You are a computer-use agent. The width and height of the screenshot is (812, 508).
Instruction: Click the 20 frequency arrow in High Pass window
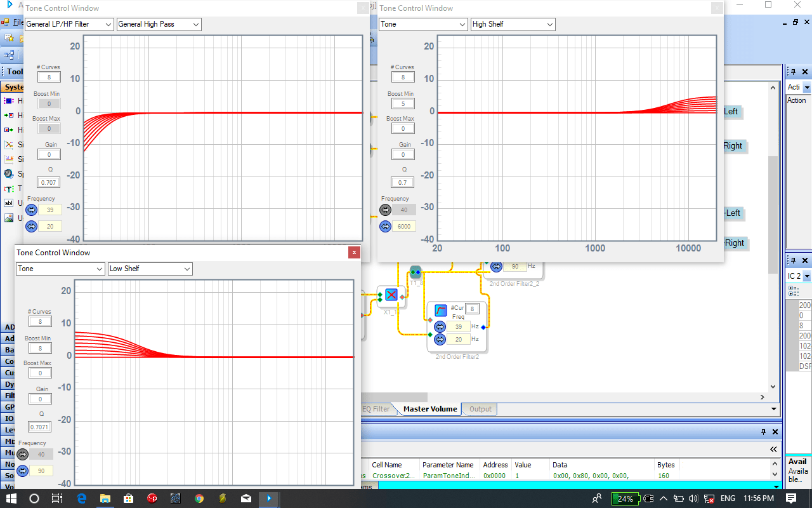coord(32,226)
